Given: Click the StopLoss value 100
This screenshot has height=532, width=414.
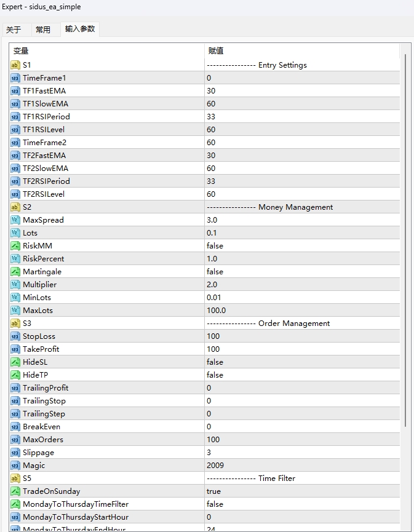Looking at the screenshot, I should (x=213, y=336).
